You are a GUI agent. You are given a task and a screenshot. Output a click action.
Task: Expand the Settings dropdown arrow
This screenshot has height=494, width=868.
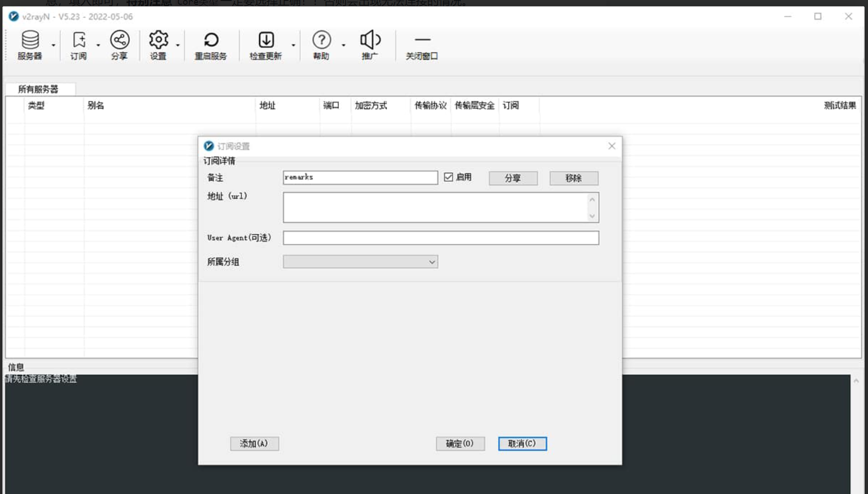pyautogui.click(x=178, y=46)
